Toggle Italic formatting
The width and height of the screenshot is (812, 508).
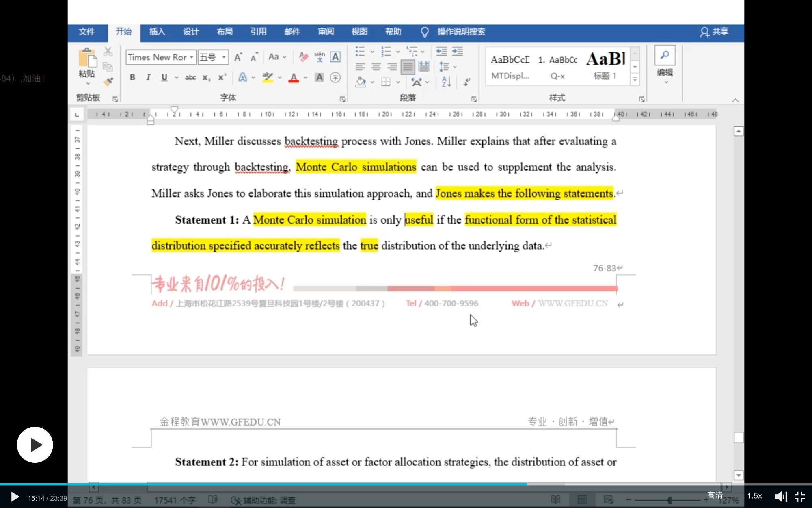148,77
